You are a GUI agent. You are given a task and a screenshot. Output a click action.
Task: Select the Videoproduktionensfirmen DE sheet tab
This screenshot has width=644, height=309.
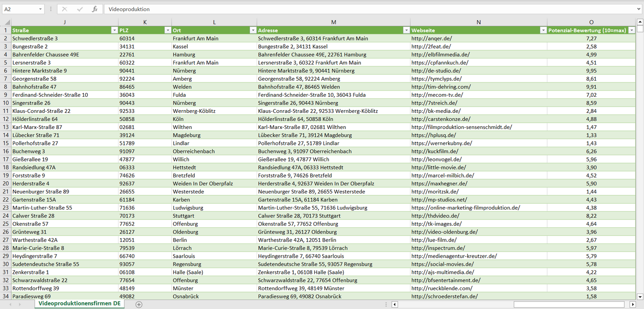click(79, 304)
